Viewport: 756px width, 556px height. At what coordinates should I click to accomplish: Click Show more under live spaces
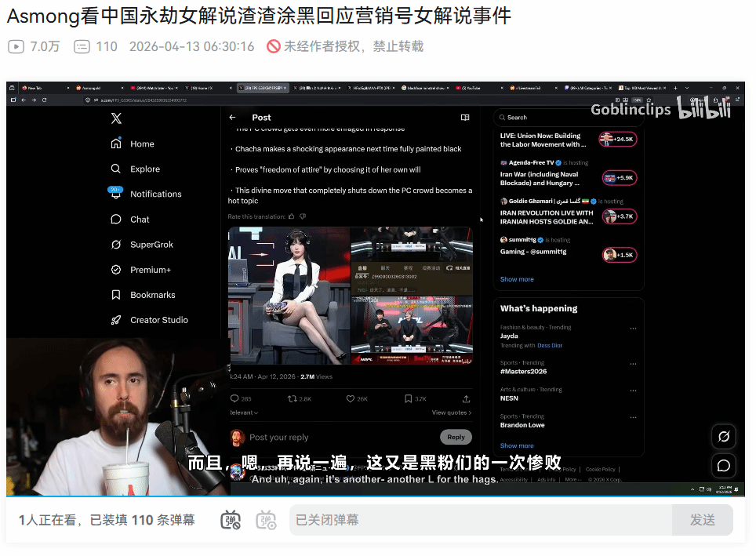tap(517, 279)
